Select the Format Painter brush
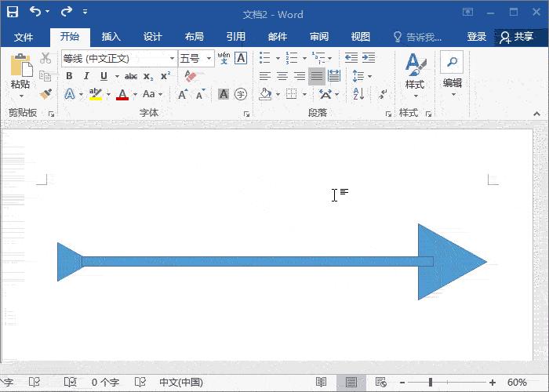Viewport: 549px width, 392px height. [x=45, y=94]
